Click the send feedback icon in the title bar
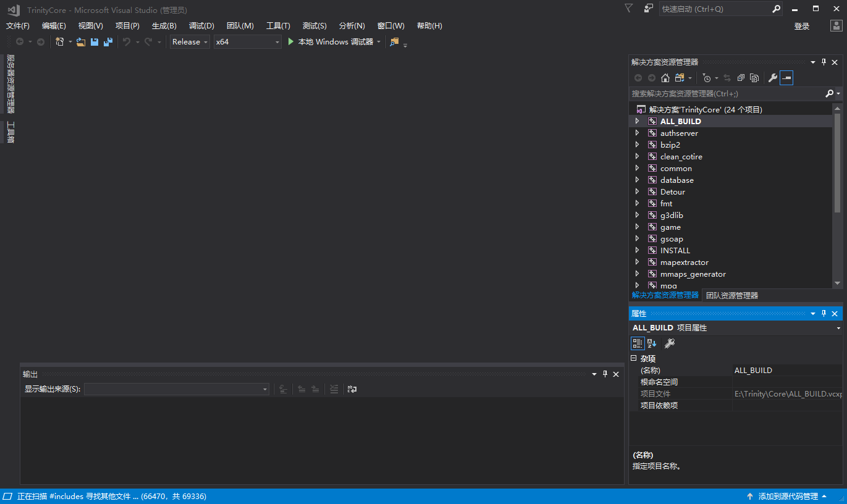This screenshot has height=504, width=847. (648, 9)
